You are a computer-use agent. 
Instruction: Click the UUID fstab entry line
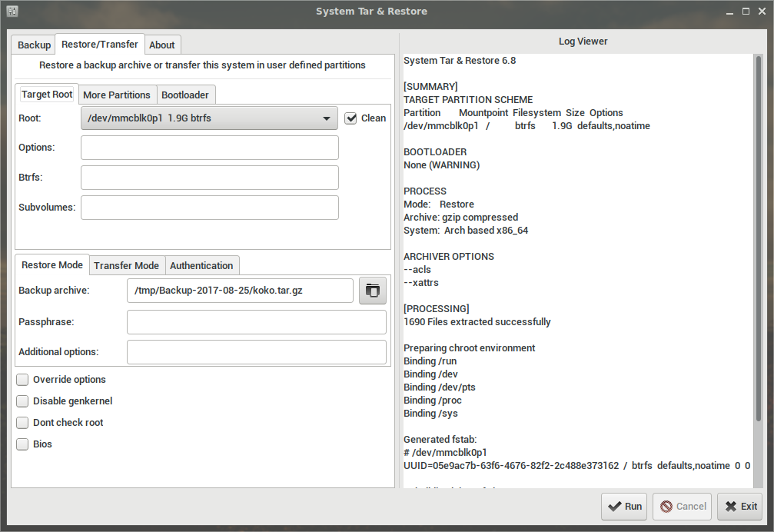coord(576,466)
